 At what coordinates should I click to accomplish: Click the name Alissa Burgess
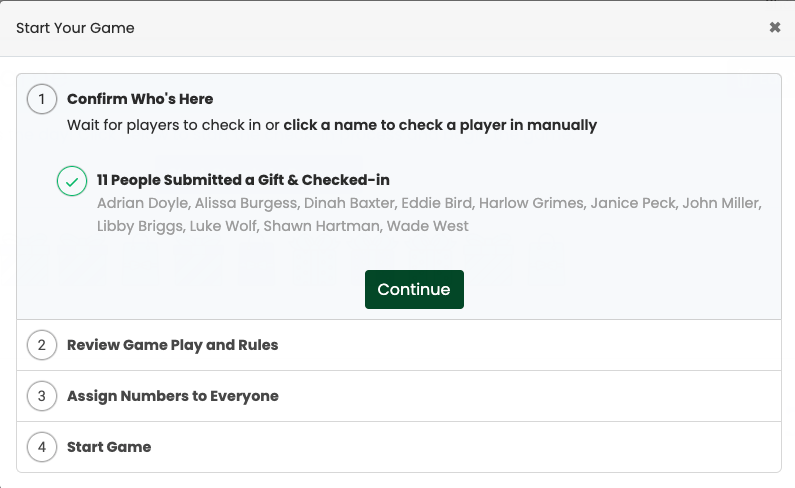pyautogui.click(x=246, y=203)
